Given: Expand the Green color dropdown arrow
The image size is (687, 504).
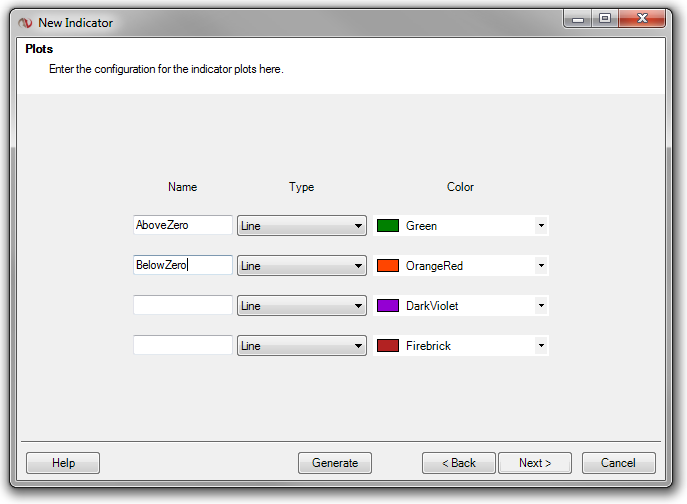Looking at the screenshot, I should click(541, 225).
